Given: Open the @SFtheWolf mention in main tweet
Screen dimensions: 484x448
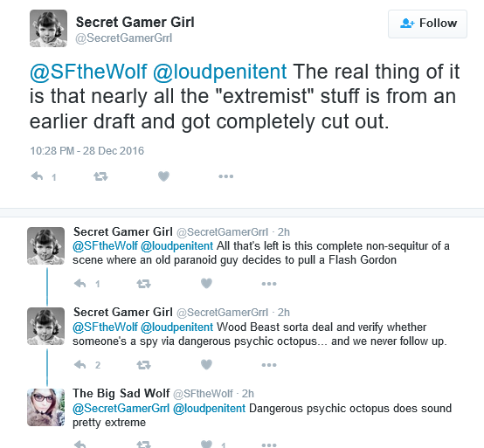Looking at the screenshot, I should point(88,72).
